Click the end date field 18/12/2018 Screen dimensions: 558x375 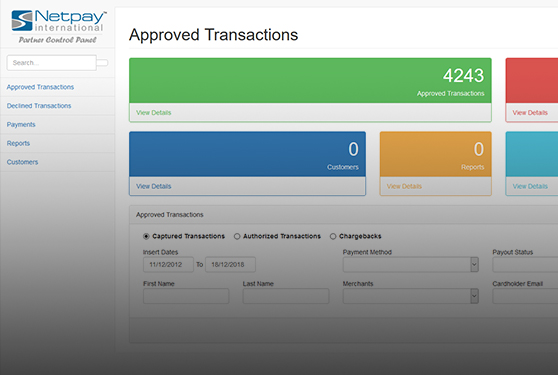pos(230,265)
